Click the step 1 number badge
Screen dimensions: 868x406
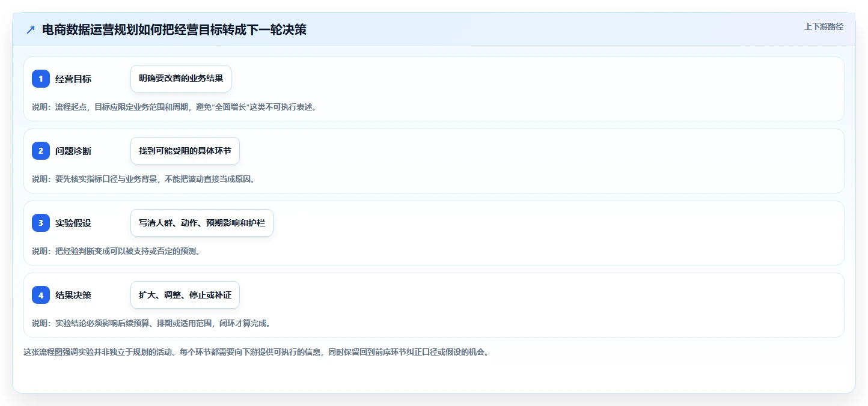41,79
